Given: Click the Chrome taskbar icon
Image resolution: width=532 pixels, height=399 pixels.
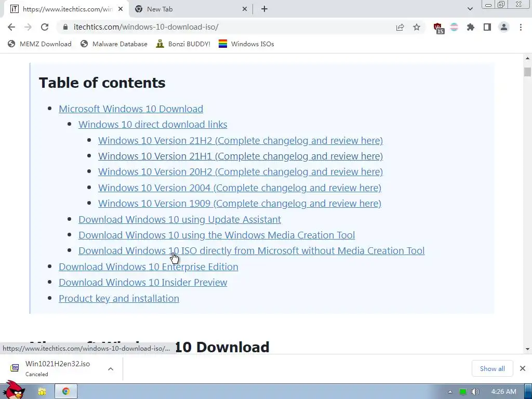Looking at the screenshot, I should coord(66,392).
